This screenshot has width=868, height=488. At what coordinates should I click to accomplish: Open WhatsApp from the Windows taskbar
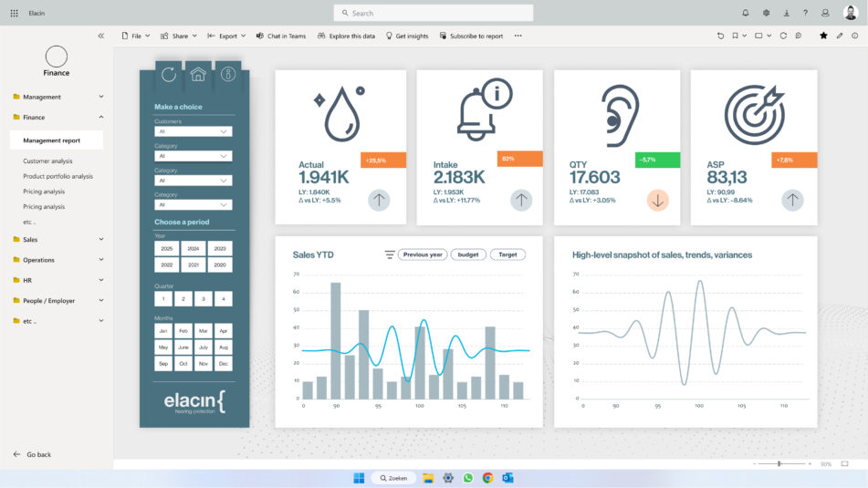(468, 478)
